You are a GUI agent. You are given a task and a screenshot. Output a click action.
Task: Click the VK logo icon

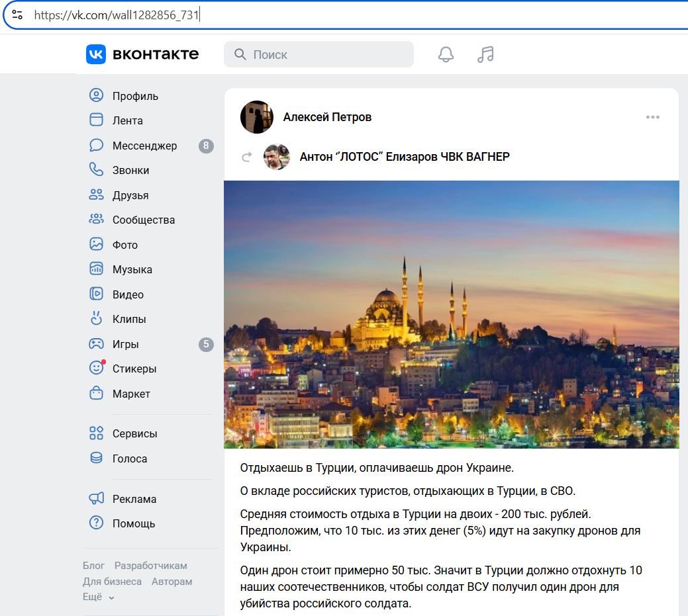tap(96, 54)
